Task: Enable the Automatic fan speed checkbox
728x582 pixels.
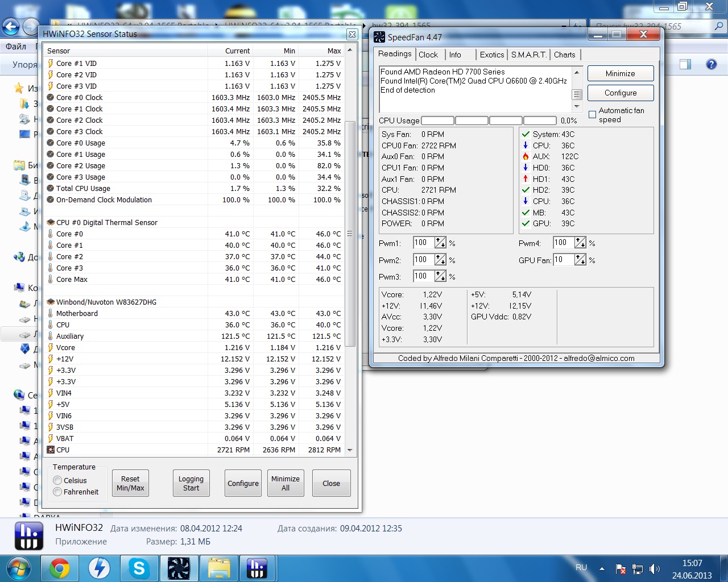Action: click(592, 115)
